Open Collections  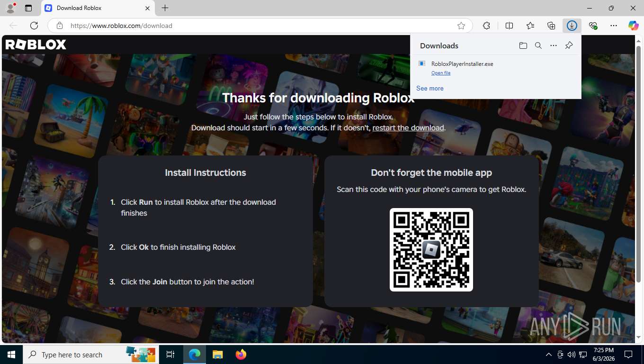pos(551,26)
